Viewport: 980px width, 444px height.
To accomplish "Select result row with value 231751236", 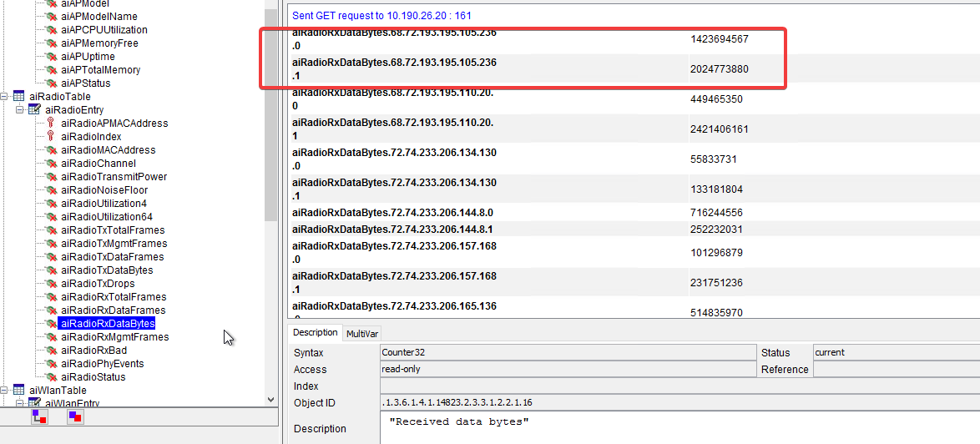I will click(635, 282).
